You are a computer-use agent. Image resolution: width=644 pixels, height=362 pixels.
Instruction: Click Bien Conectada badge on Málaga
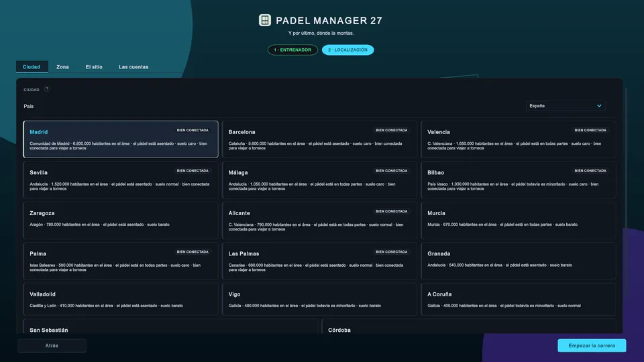tap(391, 171)
